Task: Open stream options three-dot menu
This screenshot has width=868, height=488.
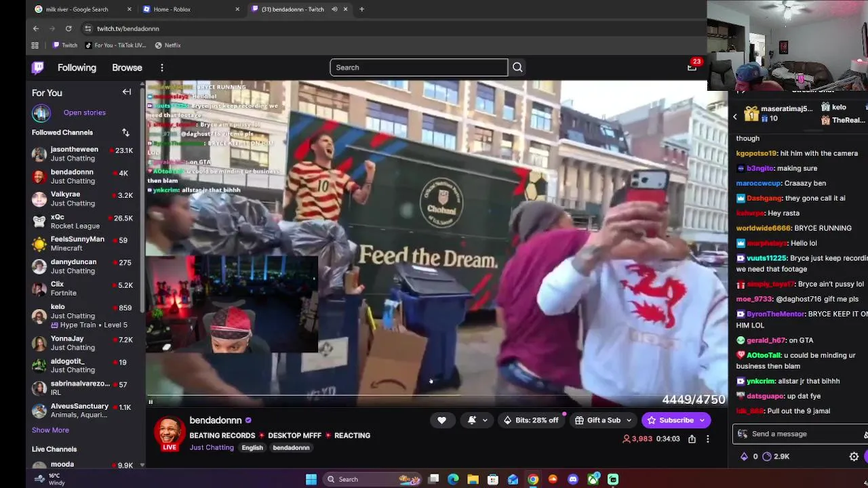Action: click(x=707, y=439)
